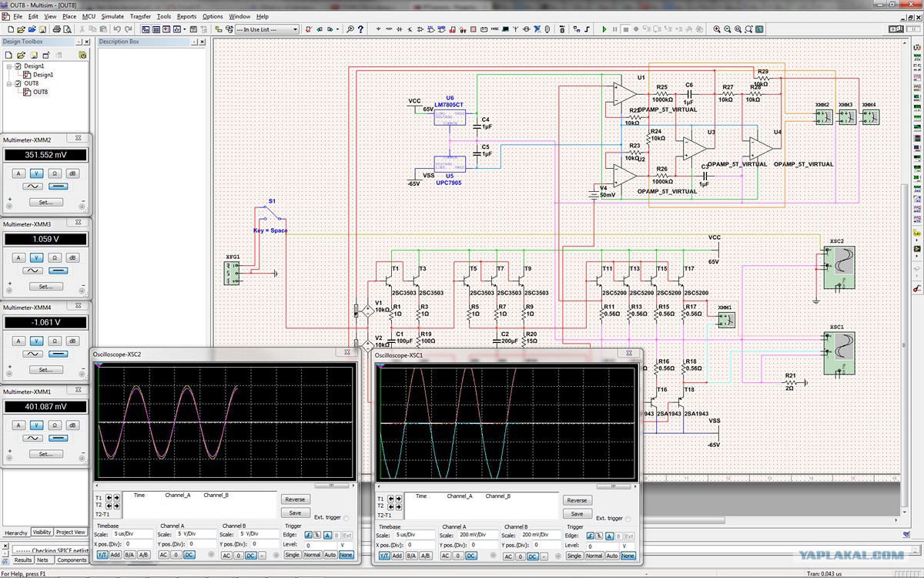924x578 pixels.
Task: Click XSC2 trigger Level input field
Action: [x=322, y=545]
